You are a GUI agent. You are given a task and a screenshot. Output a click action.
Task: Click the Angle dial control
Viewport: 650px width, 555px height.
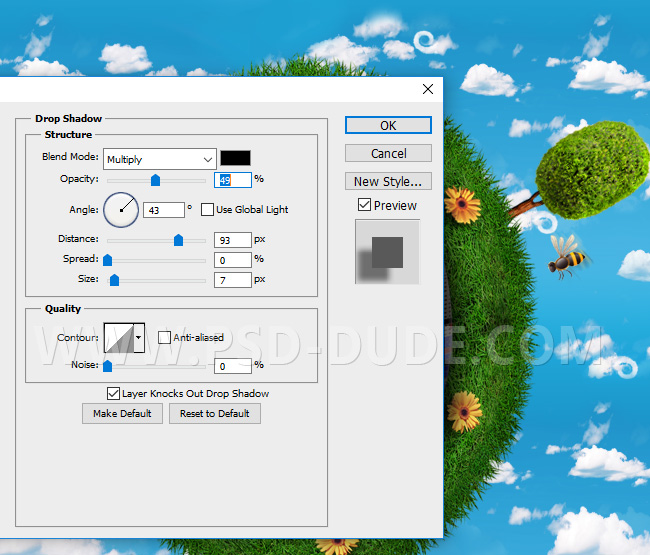pos(121,210)
